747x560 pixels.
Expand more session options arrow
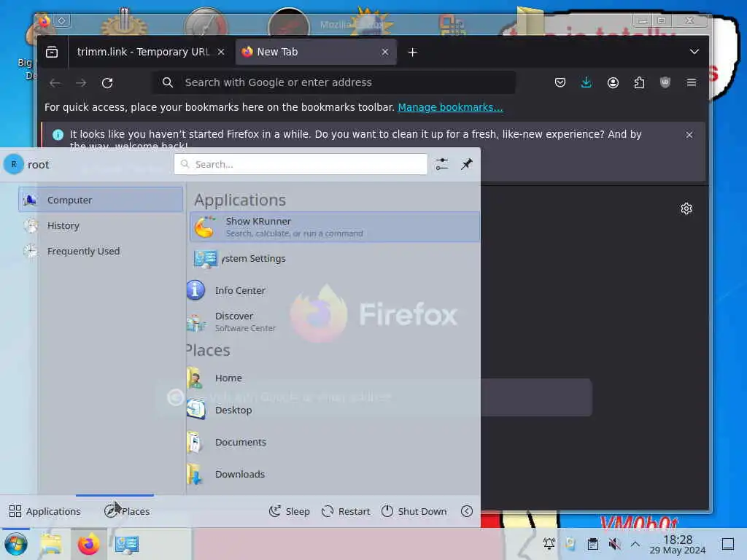coord(467,511)
